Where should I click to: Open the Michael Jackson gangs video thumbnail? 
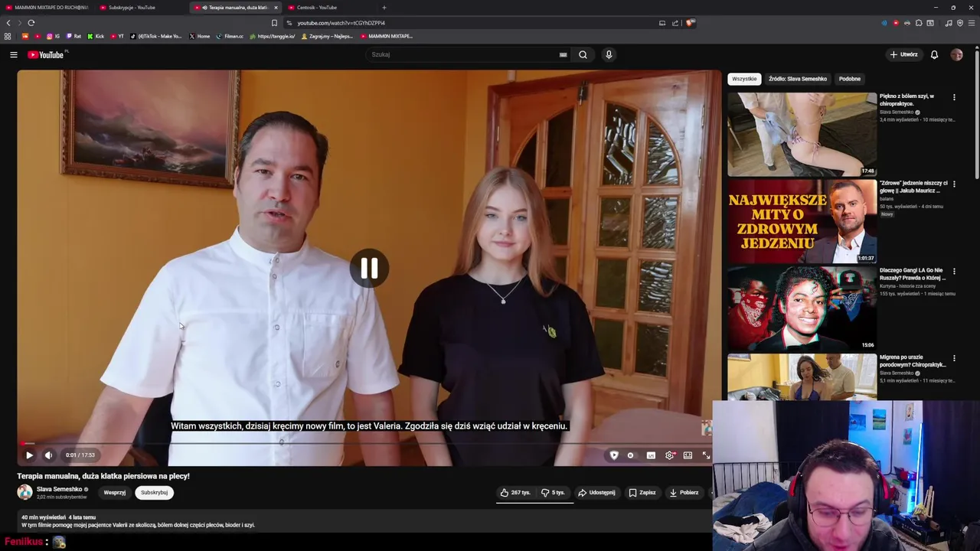802,308
